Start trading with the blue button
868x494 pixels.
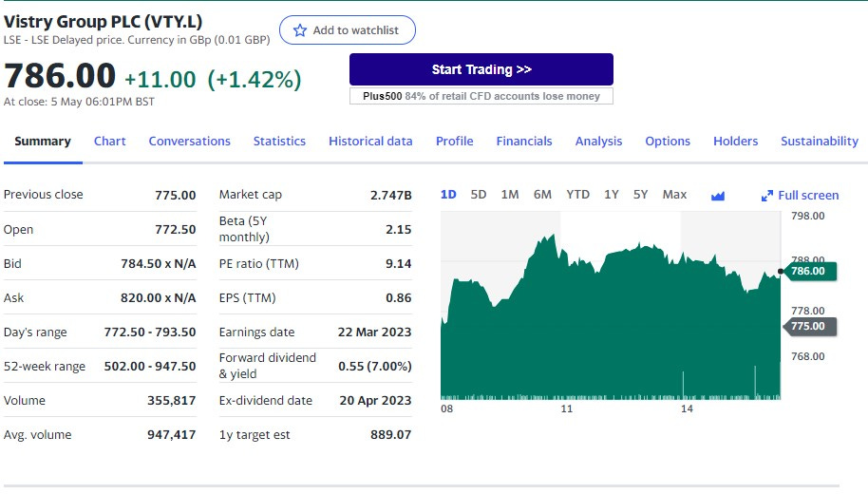click(481, 69)
